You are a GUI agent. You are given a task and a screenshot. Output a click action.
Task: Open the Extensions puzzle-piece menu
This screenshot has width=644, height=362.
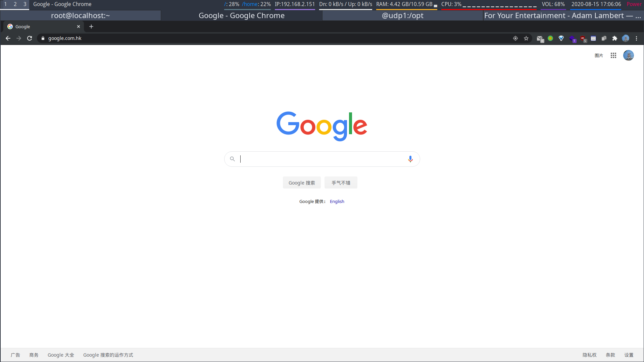tap(615, 38)
